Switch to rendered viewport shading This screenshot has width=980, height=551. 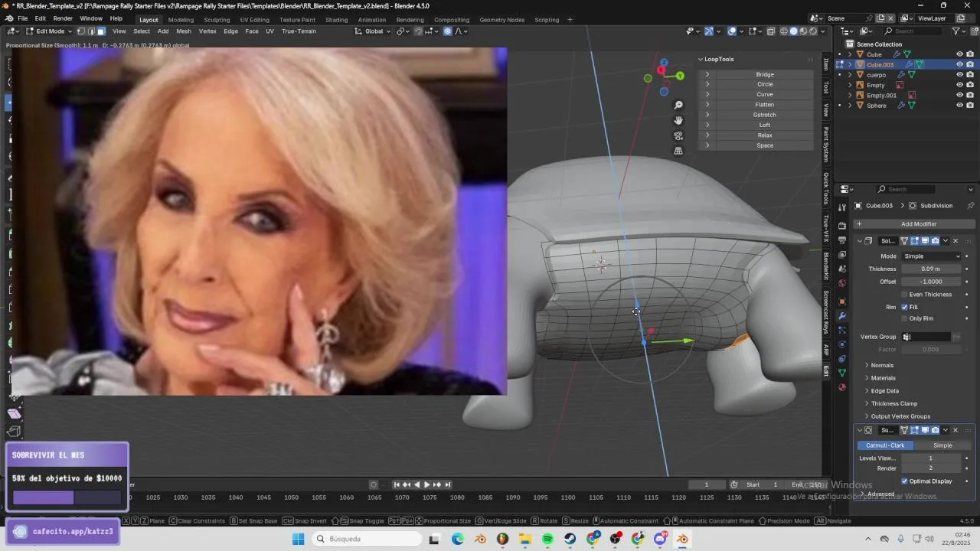814,31
